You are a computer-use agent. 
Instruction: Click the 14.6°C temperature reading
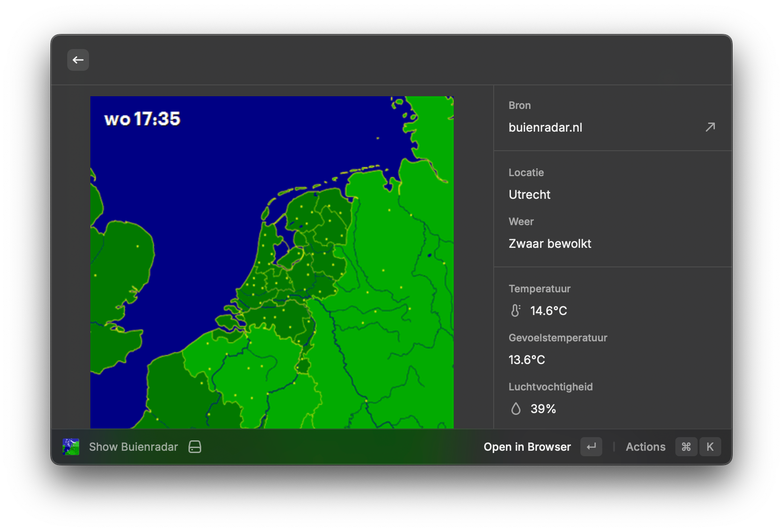tap(549, 311)
